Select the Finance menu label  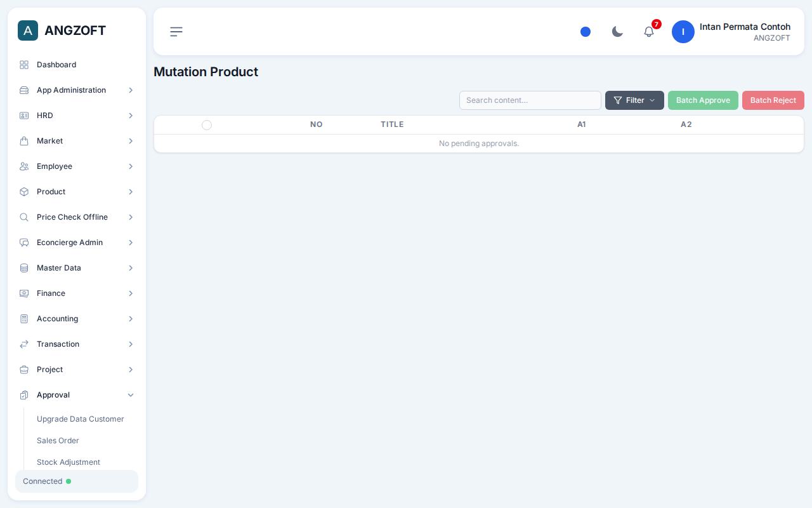coord(51,293)
